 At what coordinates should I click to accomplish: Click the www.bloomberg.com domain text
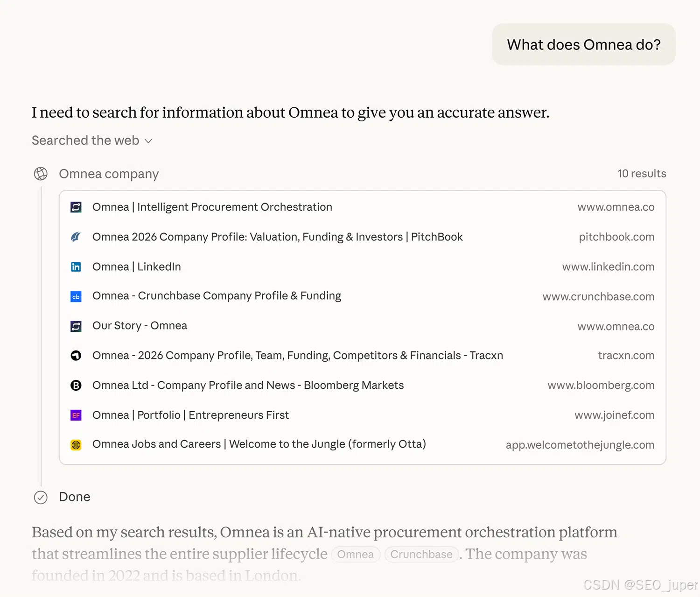(601, 386)
